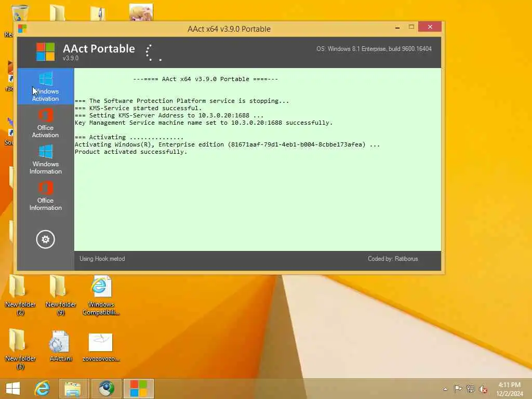
Task: Select Windows Activation in the sidebar
Action: click(46, 87)
